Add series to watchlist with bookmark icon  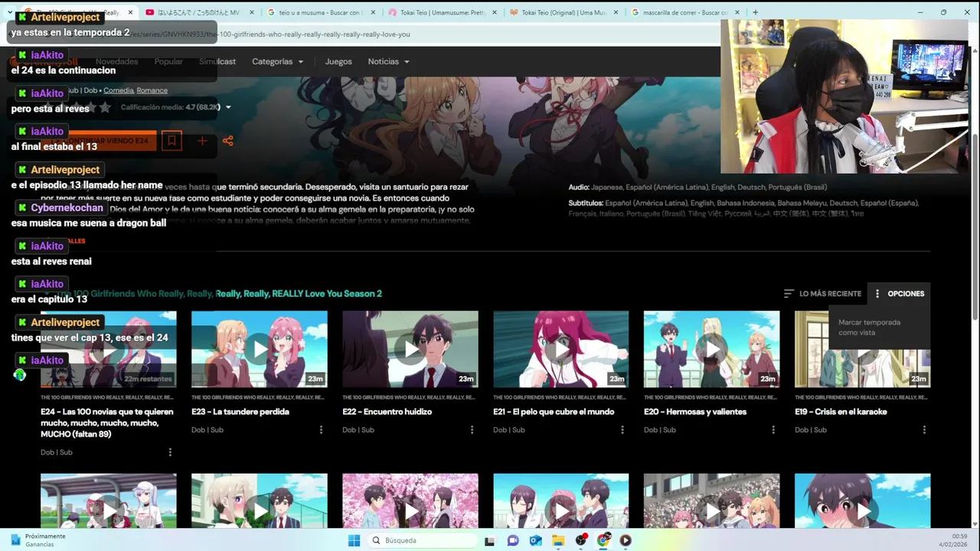tap(171, 140)
